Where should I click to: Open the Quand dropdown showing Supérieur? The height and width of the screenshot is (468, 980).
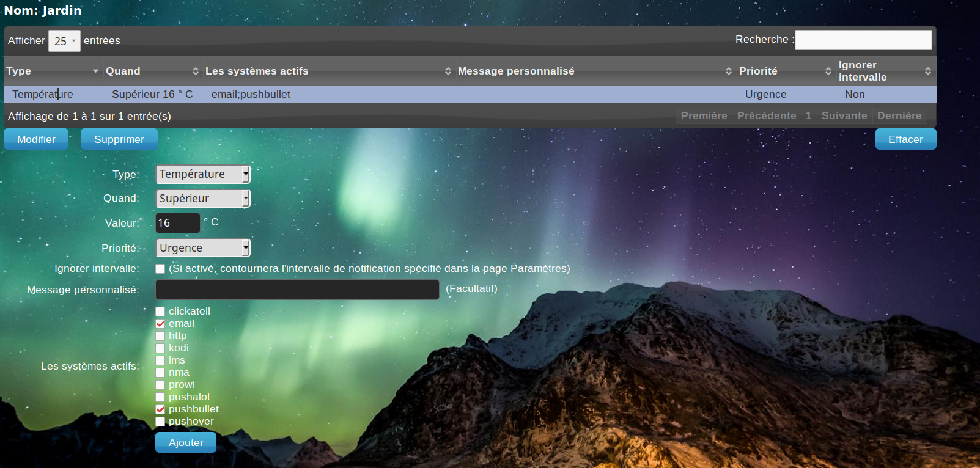point(203,199)
